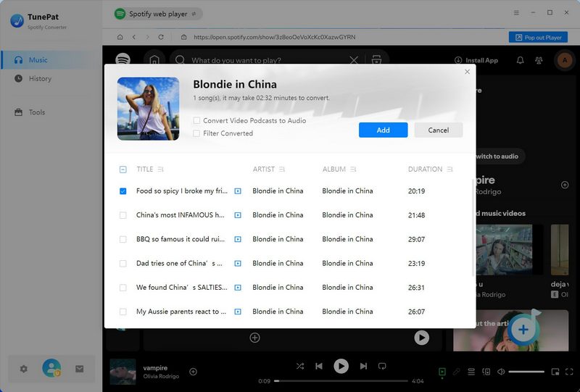Image resolution: width=580 pixels, height=392 pixels.
Task: Click the Spotify URL address field
Action: pos(275,37)
